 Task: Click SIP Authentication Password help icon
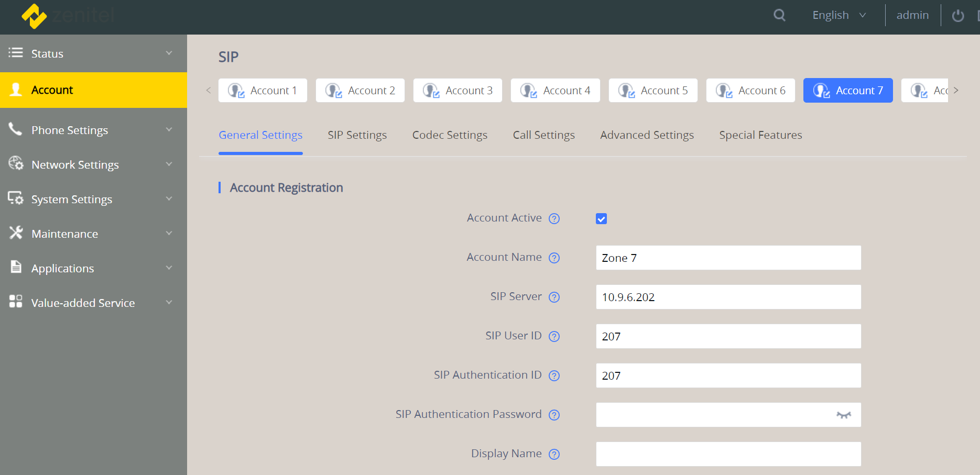pyautogui.click(x=554, y=415)
